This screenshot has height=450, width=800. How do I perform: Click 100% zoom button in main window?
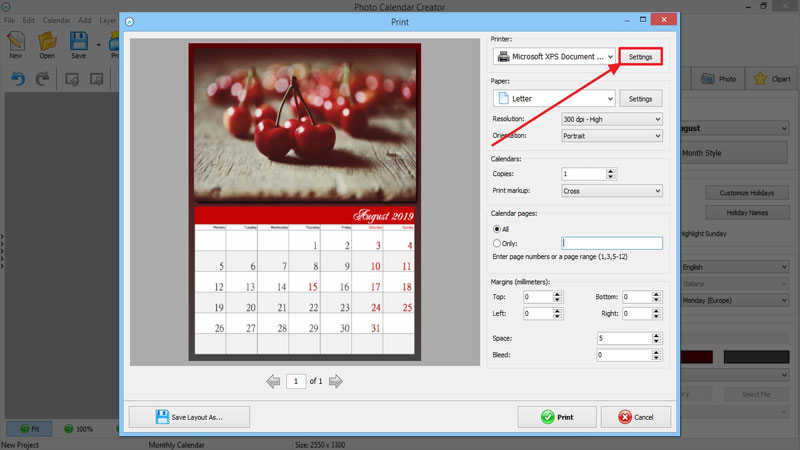tap(78, 429)
